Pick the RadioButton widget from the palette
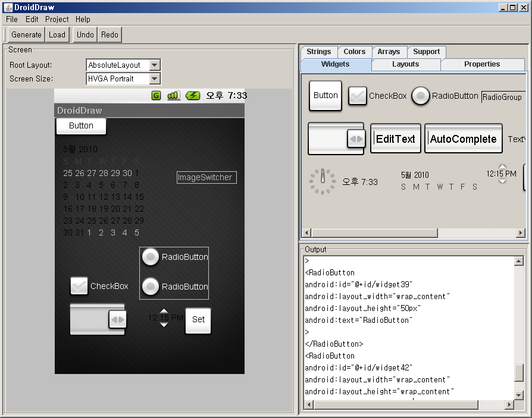This screenshot has width=532, height=418. click(x=445, y=96)
